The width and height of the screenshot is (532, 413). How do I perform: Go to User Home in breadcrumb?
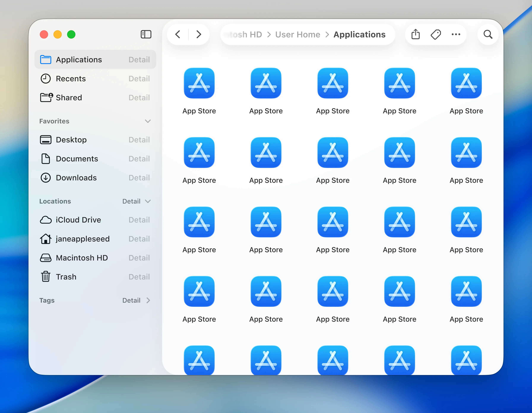point(298,34)
